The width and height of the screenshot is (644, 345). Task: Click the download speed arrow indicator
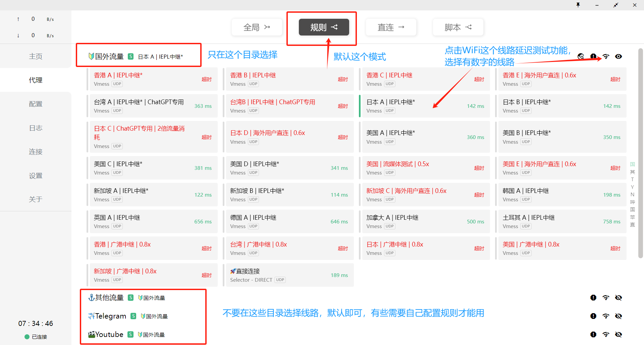pyautogui.click(x=18, y=36)
